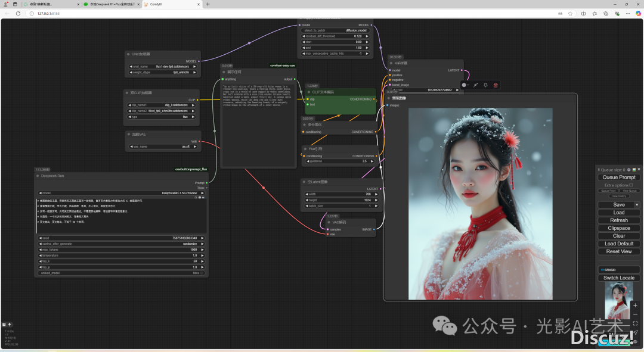Open the clip_name2 selector
The height and width of the screenshot is (352, 644).
click(x=162, y=111)
